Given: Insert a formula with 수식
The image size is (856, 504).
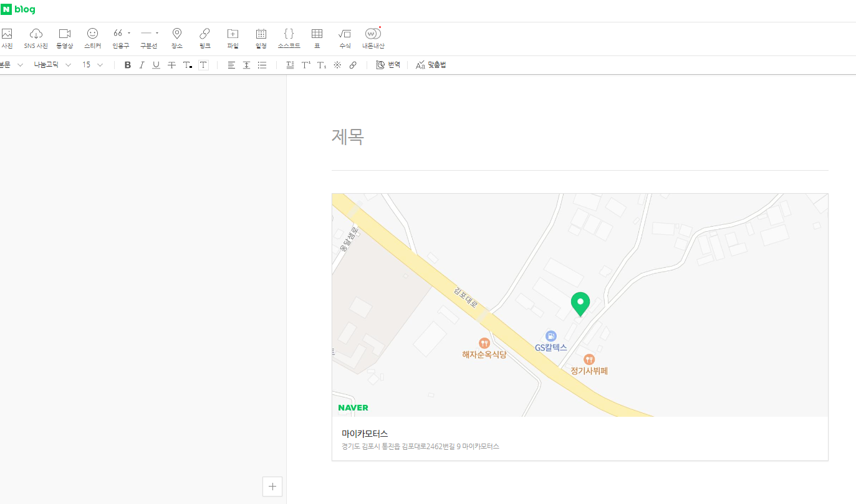Looking at the screenshot, I should pyautogui.click(x=345, y=38).
